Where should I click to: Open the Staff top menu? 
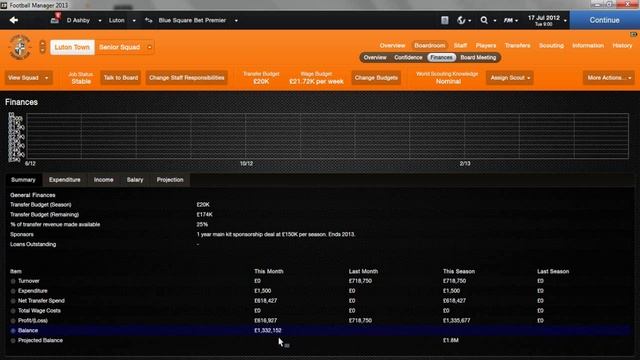click(x=460, y=45)
